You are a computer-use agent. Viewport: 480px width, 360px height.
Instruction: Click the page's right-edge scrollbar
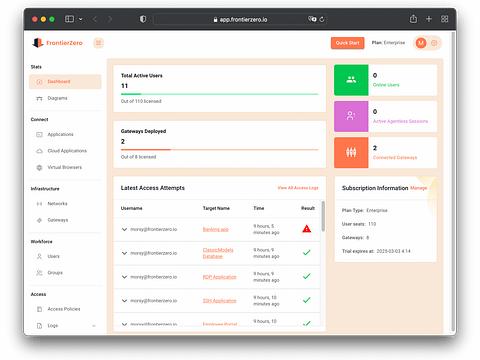tap(453, 182)
